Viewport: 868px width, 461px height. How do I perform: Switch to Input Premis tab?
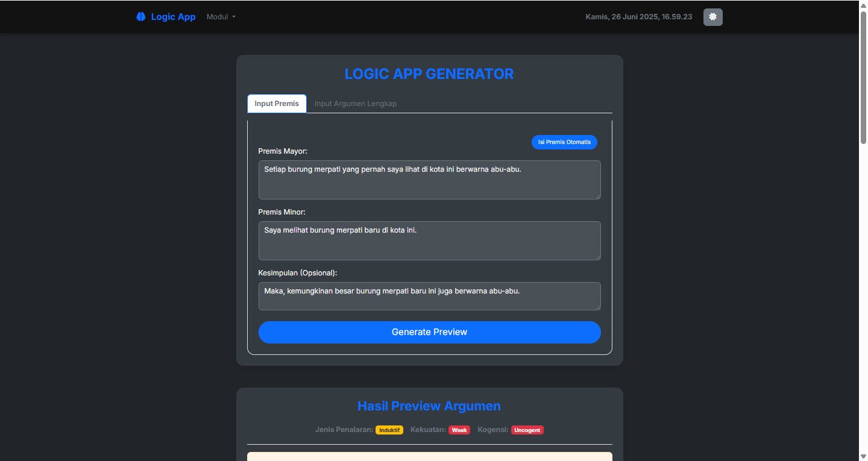click(x=277, y=104)
